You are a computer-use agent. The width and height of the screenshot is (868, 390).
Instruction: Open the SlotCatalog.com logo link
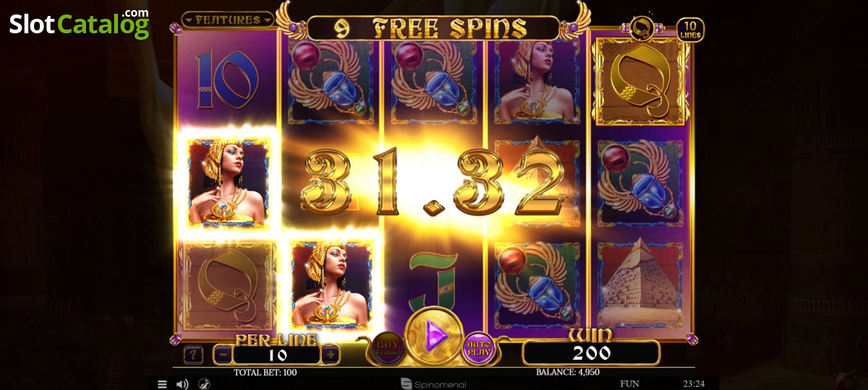79,23
